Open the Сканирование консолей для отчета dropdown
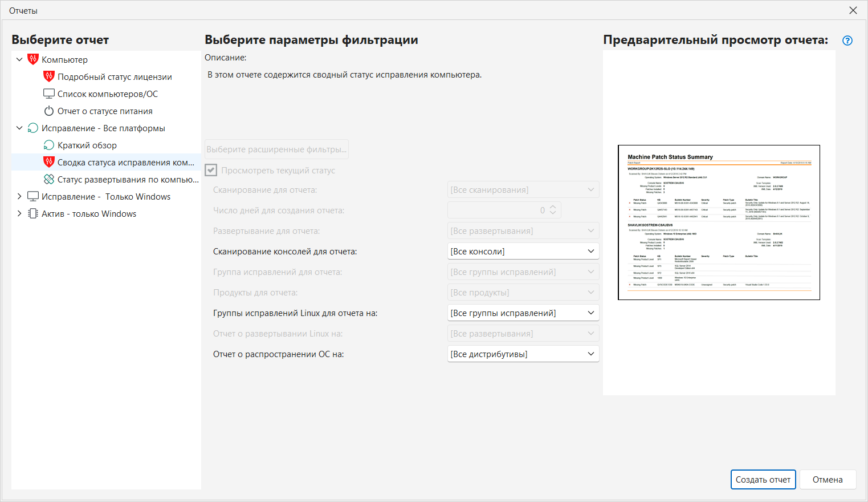Image resolution: width=868 pixels, height=502 pixels. 523,252
